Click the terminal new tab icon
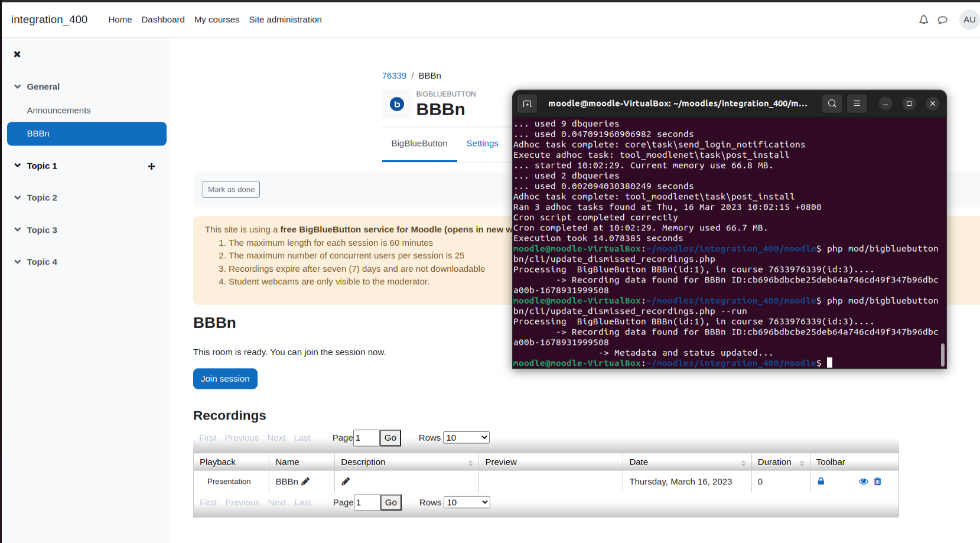The image size is (980, 543). click(527, 103)
